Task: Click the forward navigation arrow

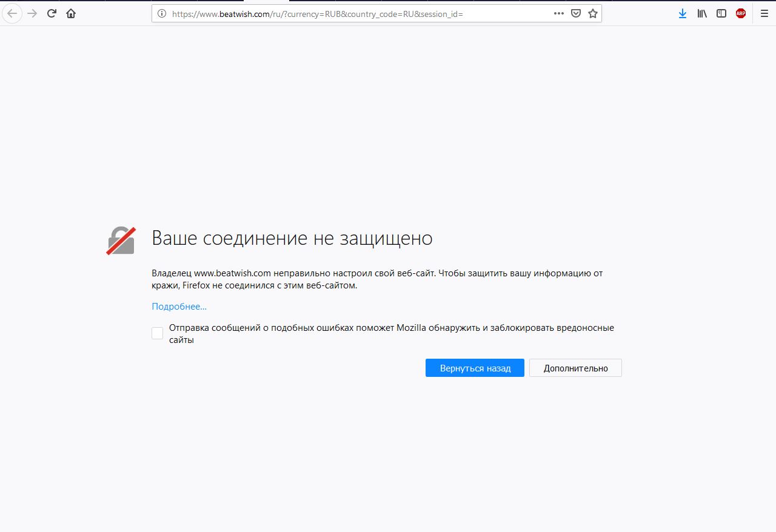Action: pyautogui.click(x=32, y=13)
